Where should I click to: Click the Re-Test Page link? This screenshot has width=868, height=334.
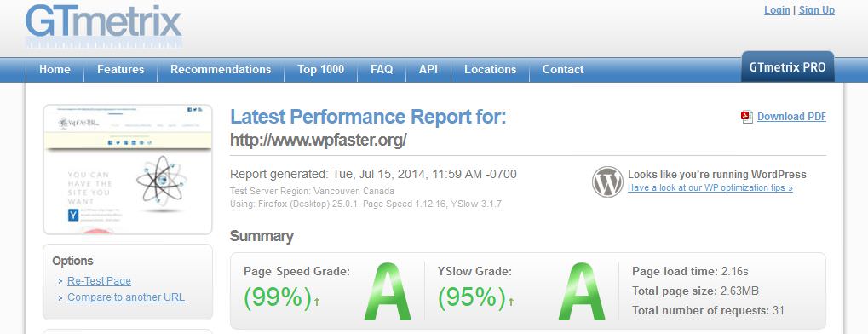point(99,281)
